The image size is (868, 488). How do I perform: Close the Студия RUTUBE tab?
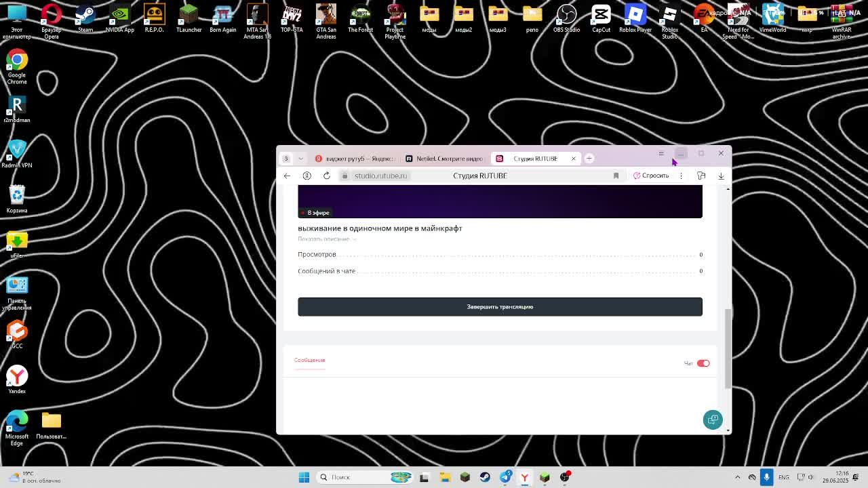[573, 159]
